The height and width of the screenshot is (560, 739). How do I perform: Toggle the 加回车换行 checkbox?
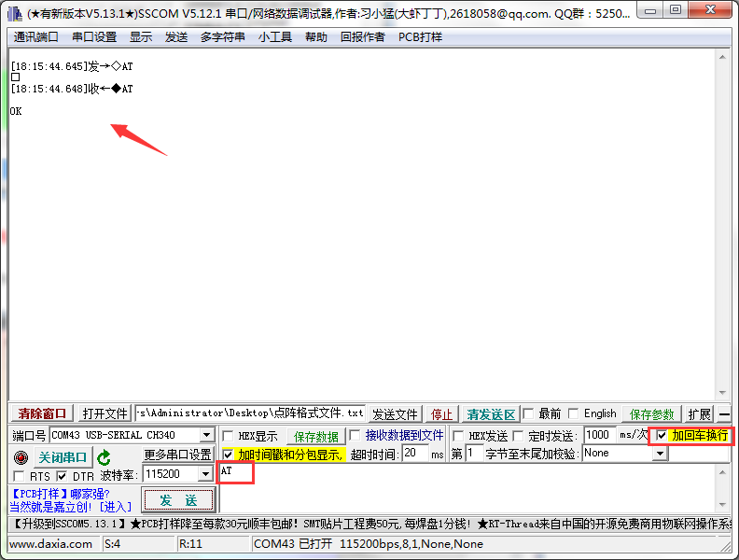(x=662, y=436)
